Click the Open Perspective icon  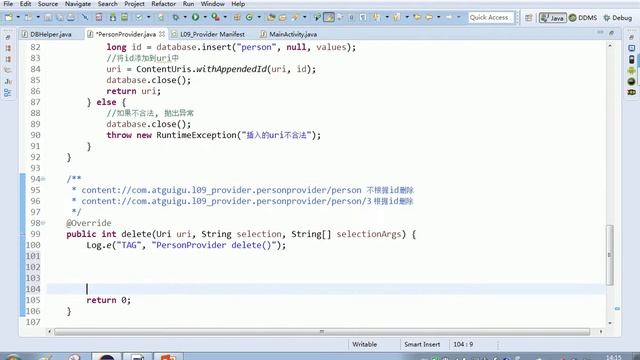pyautogui.click(x=529, y=18)
